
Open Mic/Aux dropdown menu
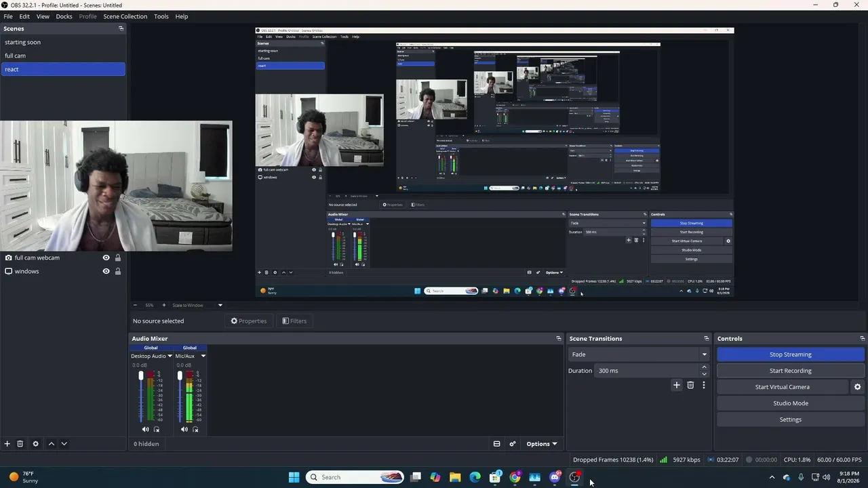(x=203, y=356)
